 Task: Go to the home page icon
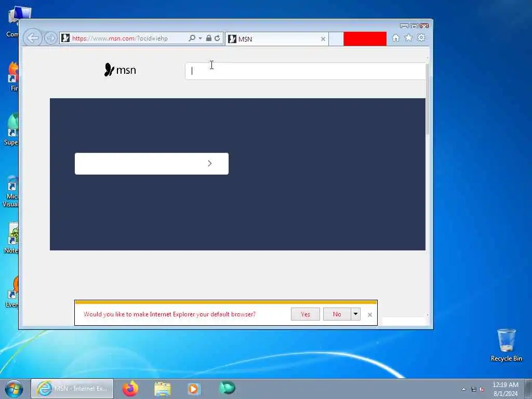tap(395, 37)
